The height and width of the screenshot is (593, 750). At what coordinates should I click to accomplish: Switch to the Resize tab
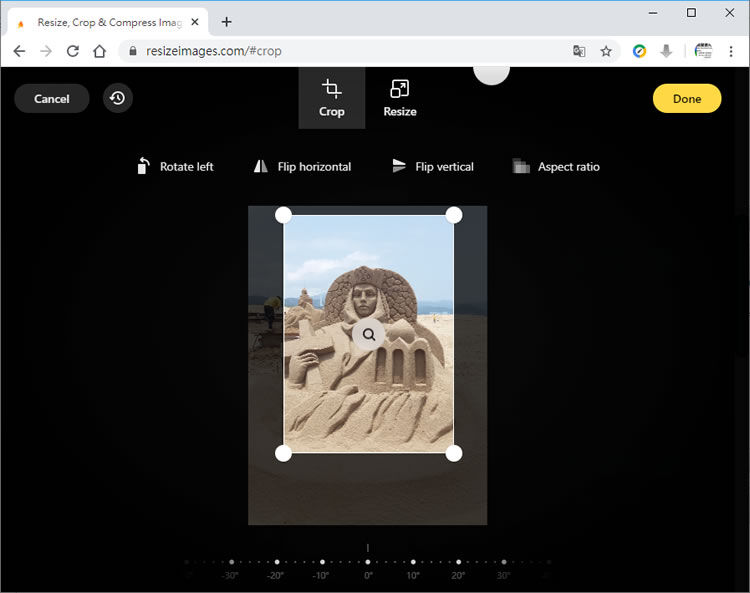click(400, 98)
